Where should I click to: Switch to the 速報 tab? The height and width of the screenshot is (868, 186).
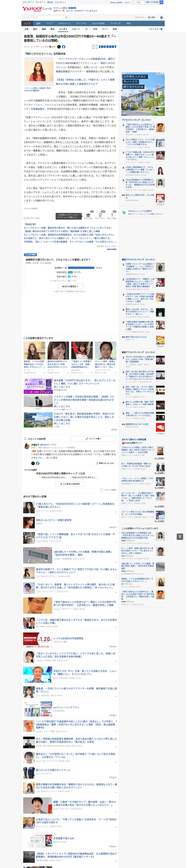[x=38, y=24]
